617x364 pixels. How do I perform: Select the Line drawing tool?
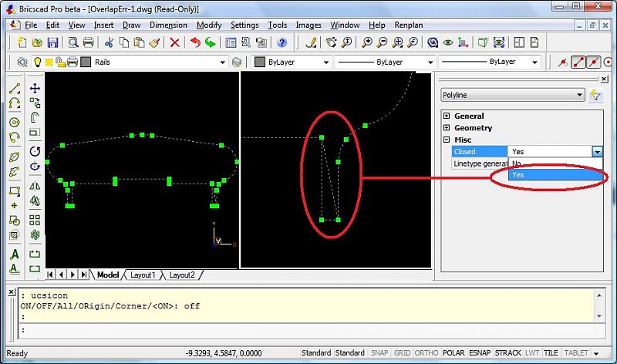pyautogui.click(x=15, y=89)
